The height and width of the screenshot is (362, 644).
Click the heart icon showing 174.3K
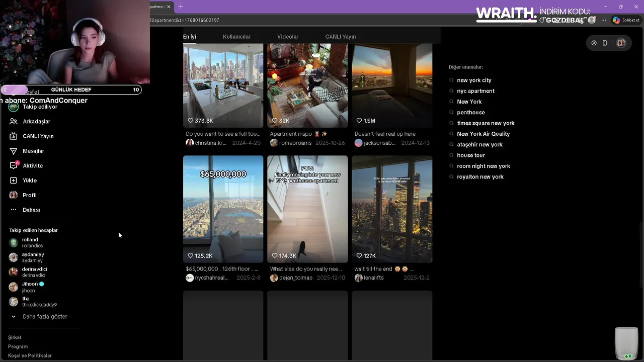(275, 256)
